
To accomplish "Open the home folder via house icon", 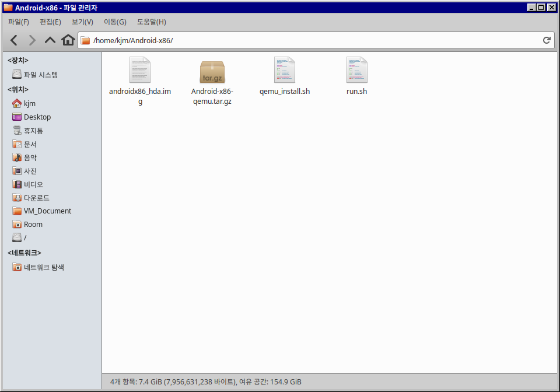I will coord(68,40).
